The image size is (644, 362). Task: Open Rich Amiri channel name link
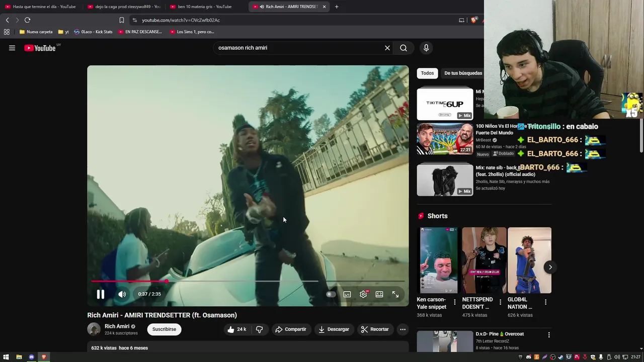117,326
